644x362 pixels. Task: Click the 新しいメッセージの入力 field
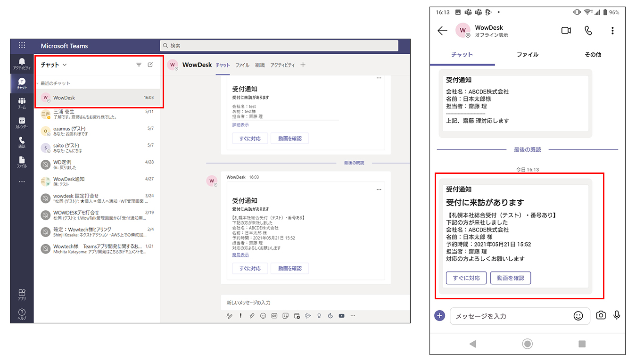[315, 303]
